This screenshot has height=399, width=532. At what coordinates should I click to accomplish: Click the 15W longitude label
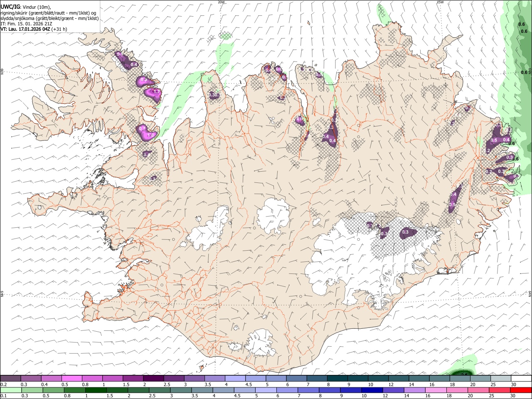tap(440, 2)
